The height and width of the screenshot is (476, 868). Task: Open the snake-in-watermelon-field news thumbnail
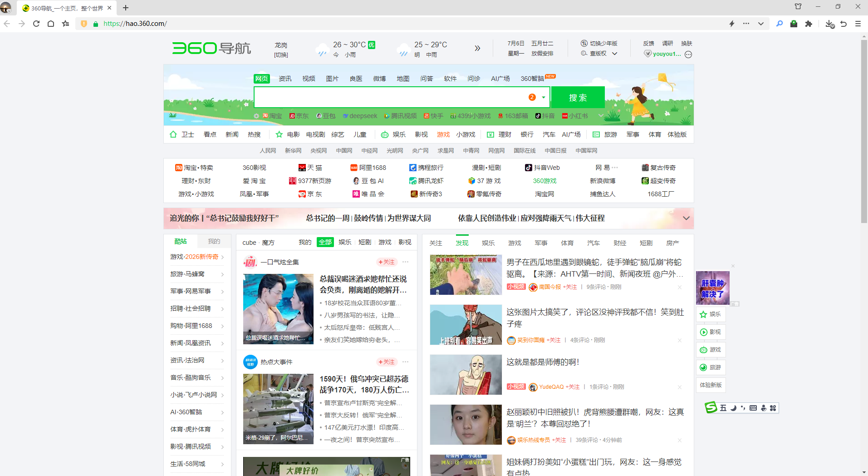click(x=466, y=275)
